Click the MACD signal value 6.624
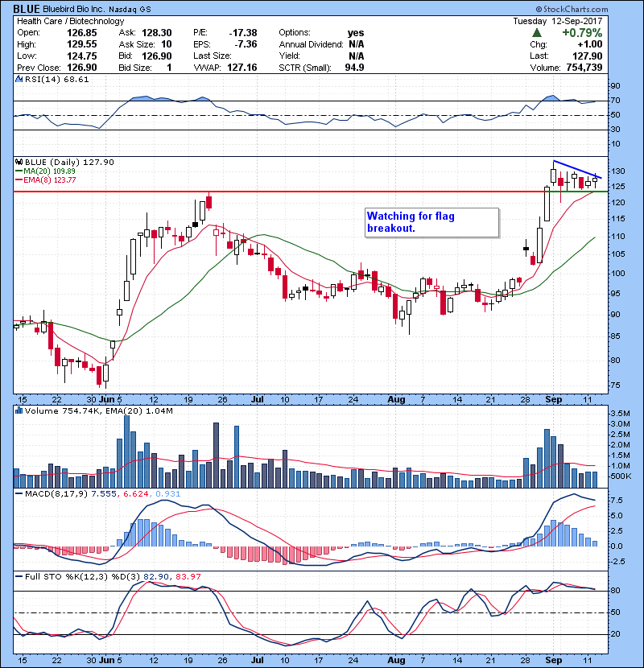 [x=136, y=494]
